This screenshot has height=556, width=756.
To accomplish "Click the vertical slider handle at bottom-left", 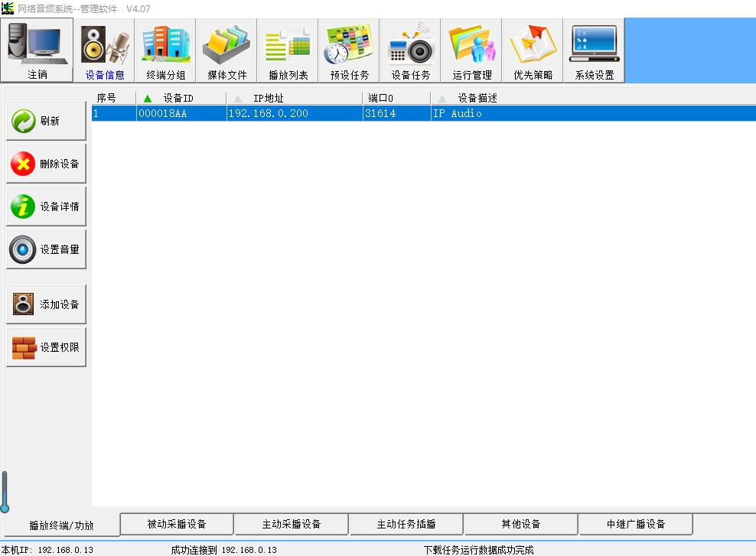I will coord(5,508).
